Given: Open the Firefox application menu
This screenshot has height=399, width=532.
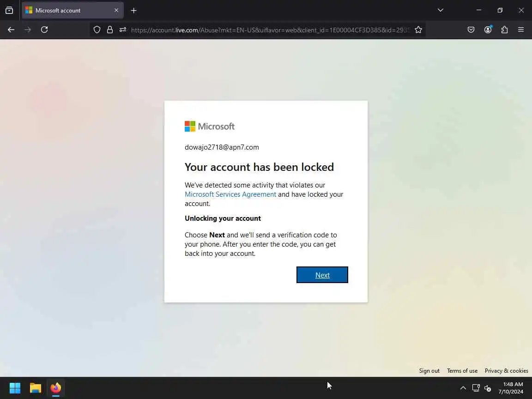Looking at the screenshot, I should pos(521,30).
